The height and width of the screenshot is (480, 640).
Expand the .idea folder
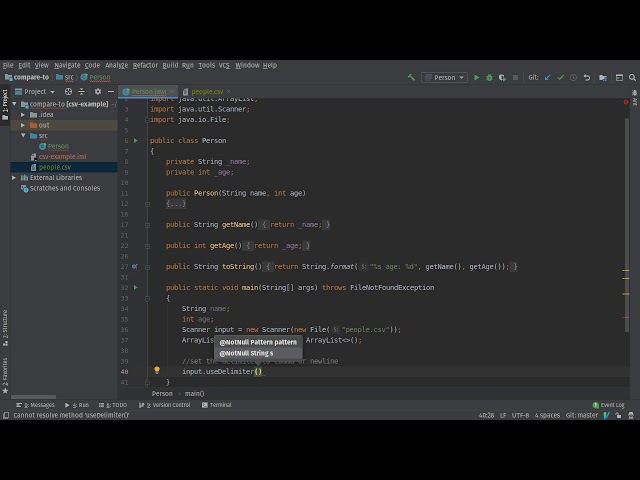pyautogui.click(x=23, y=115)
